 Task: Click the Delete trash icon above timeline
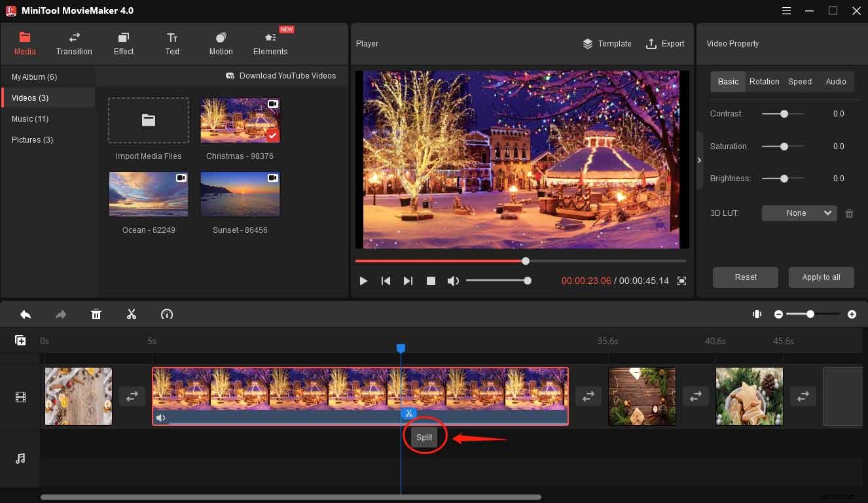click(x=96, y=314)
